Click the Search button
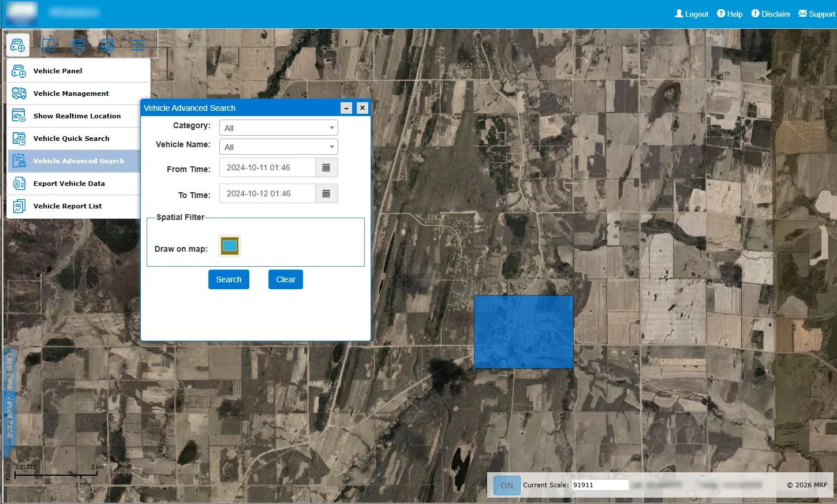837x504 pixels. (229, 279)
